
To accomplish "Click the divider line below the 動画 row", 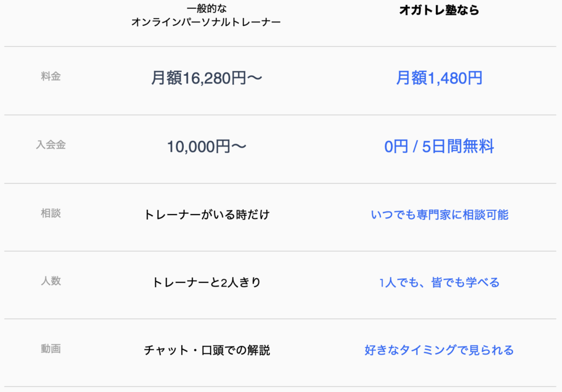I will 280,387.
